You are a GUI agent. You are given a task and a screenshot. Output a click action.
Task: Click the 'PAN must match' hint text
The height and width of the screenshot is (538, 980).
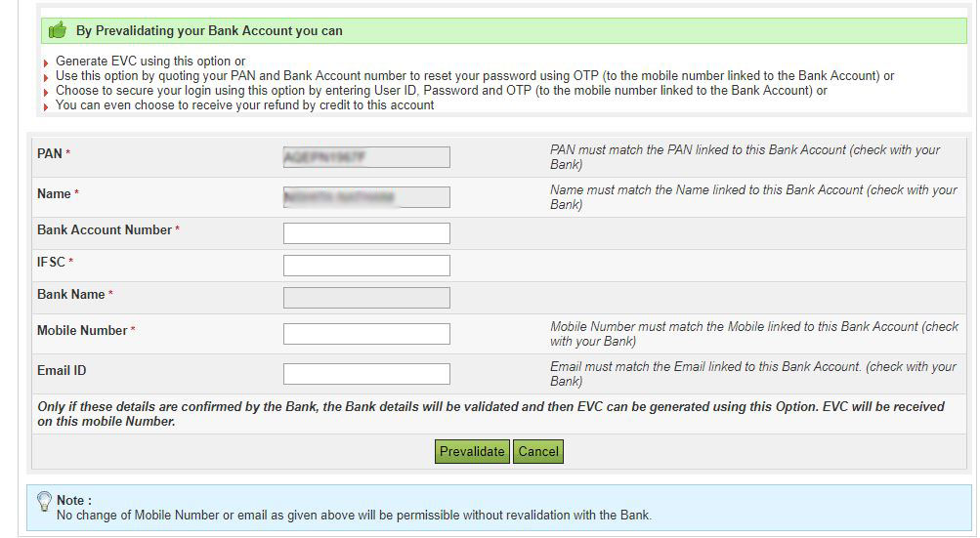(x=745, y=157)
